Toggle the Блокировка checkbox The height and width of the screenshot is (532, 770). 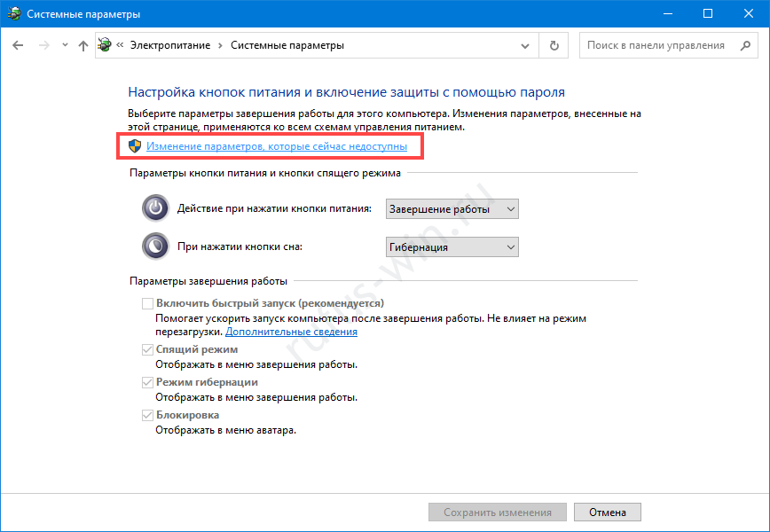(147, 415)
